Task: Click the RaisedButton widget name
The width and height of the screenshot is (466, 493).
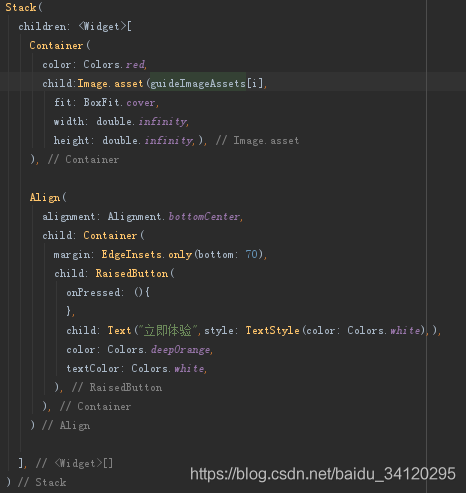Action: pyautogui.click(x=132, y=274)
